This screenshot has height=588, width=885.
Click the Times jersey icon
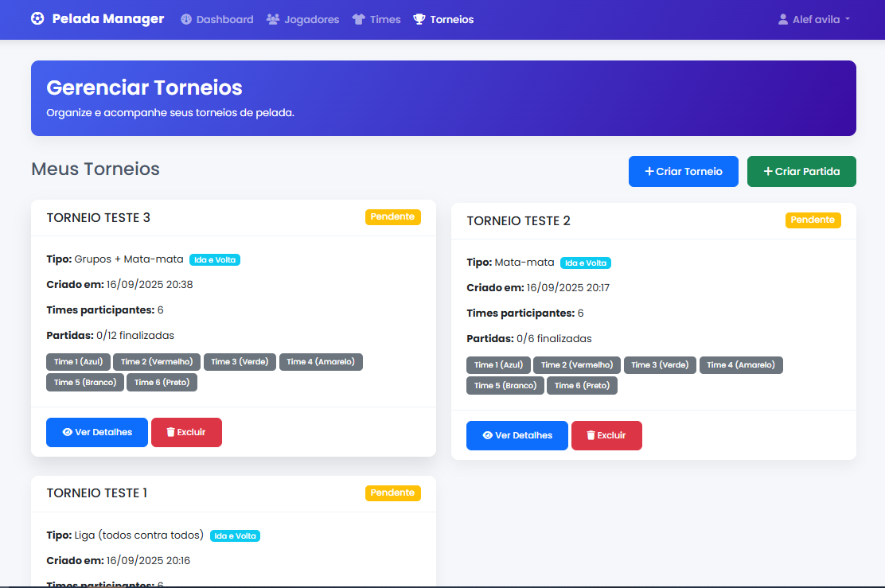click(x=358, y=20)
